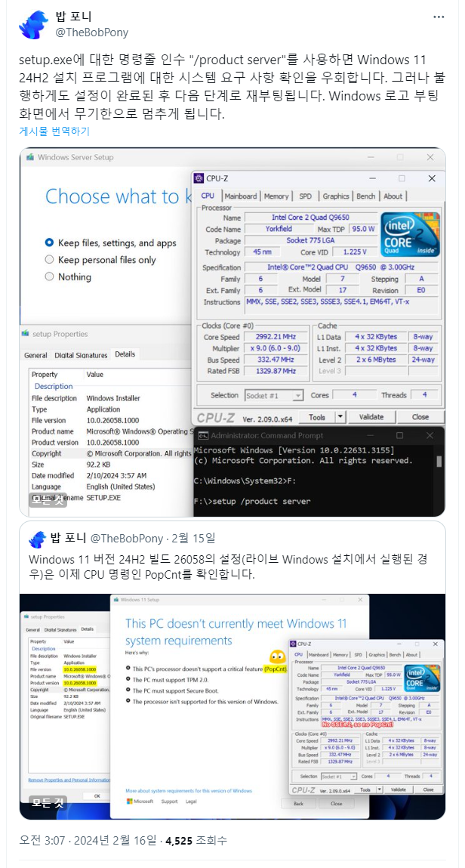Click the Date modified 2/10/2024 3:57 AM value
Screen dimensions: 465x868
point(117,475)
